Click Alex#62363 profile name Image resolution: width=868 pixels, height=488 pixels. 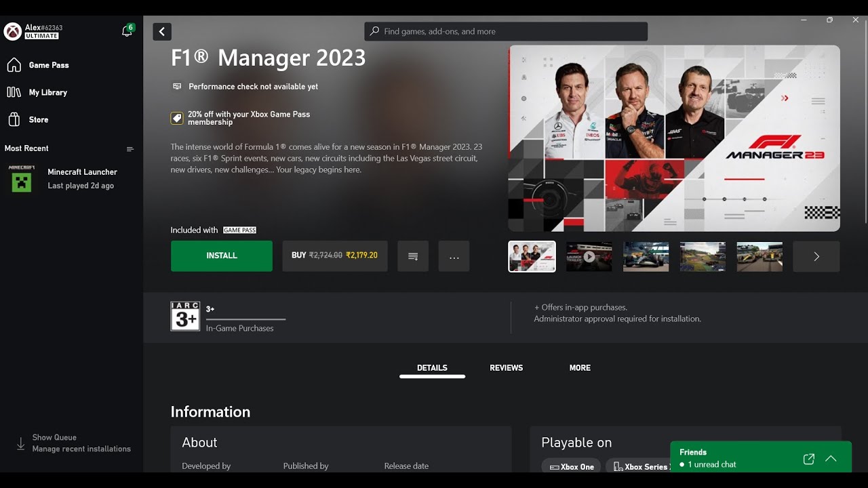pyautogui.click(x=43, y=28)
